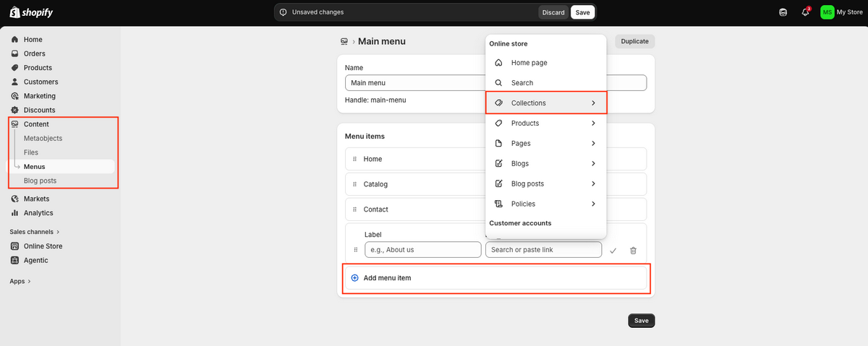Open the Contact menu item row
Screen dimensions: 868x346
click(x=495, y=209)
